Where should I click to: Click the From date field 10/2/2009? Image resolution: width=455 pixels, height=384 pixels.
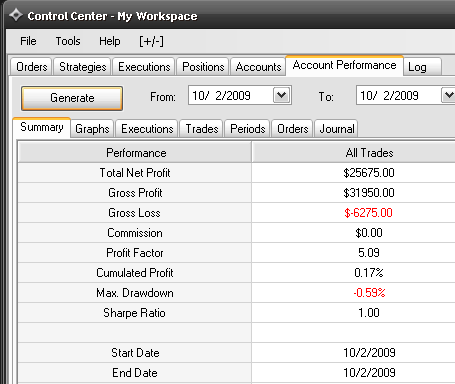click(240, 95)
